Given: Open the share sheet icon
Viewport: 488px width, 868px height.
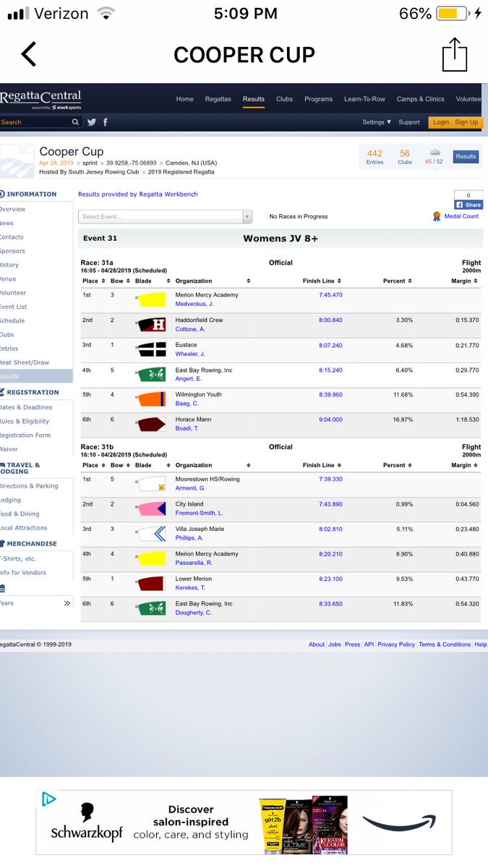Looking at the screenshot, I should (455, 55).
